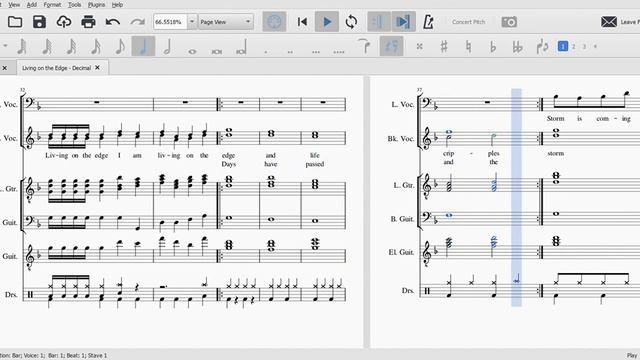Select half note duration
Screen dimensions: 640x360
click(x=167, y=47)
